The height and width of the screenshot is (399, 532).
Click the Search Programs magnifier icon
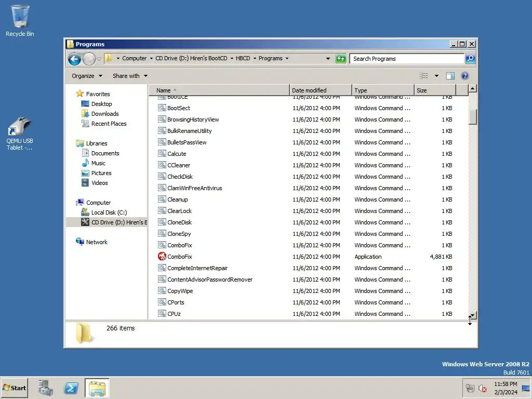click(470, 59)
